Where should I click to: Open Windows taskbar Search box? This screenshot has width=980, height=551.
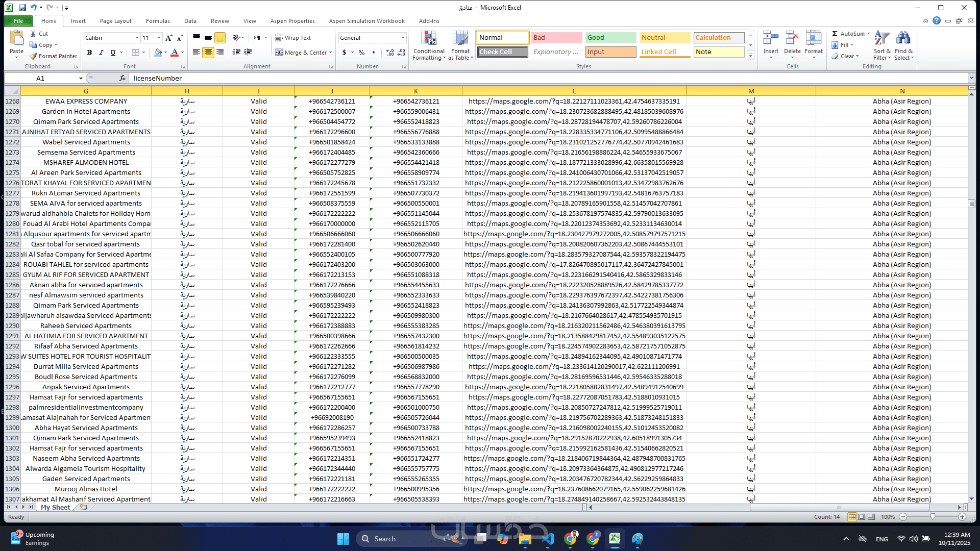click(384, 539)
